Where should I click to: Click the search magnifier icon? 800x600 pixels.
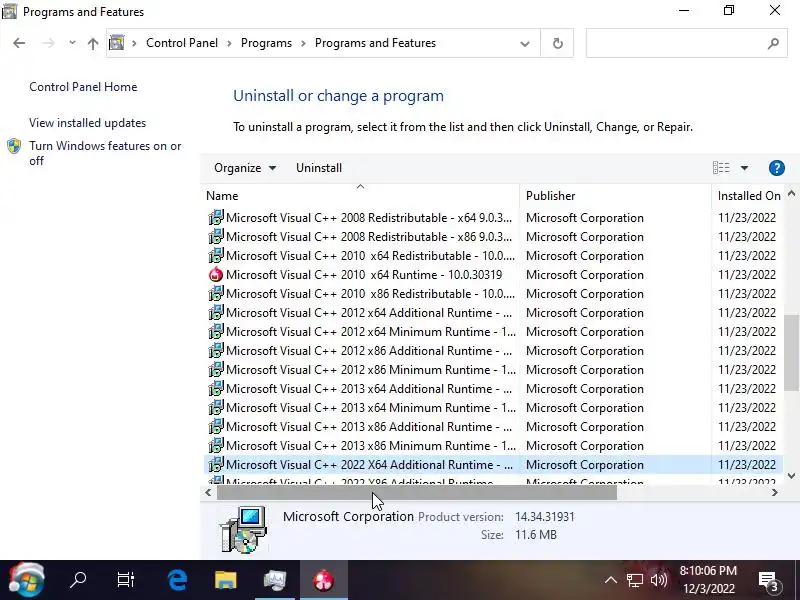(x=773, y=43)
